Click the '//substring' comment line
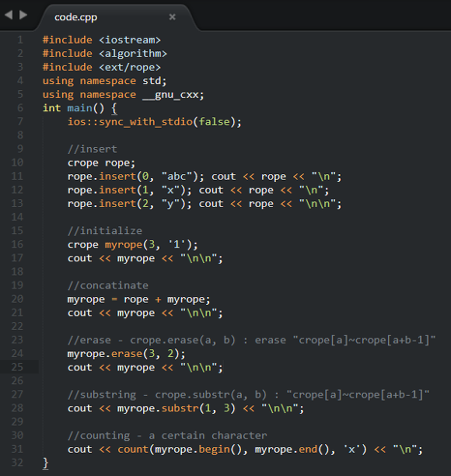This screenshot has height=476, width=451. click(249, 394)
